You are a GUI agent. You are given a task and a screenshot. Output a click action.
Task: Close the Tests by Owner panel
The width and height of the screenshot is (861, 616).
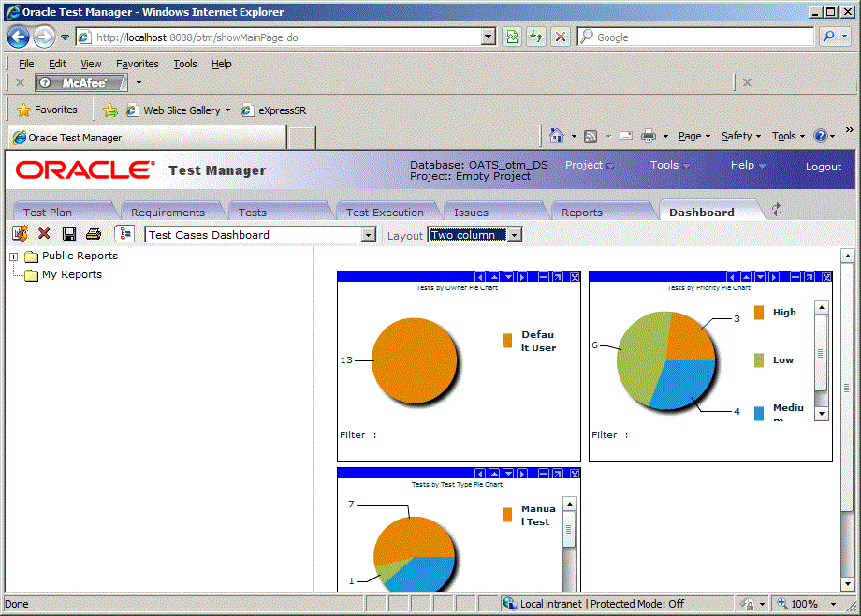pos(575,277)
